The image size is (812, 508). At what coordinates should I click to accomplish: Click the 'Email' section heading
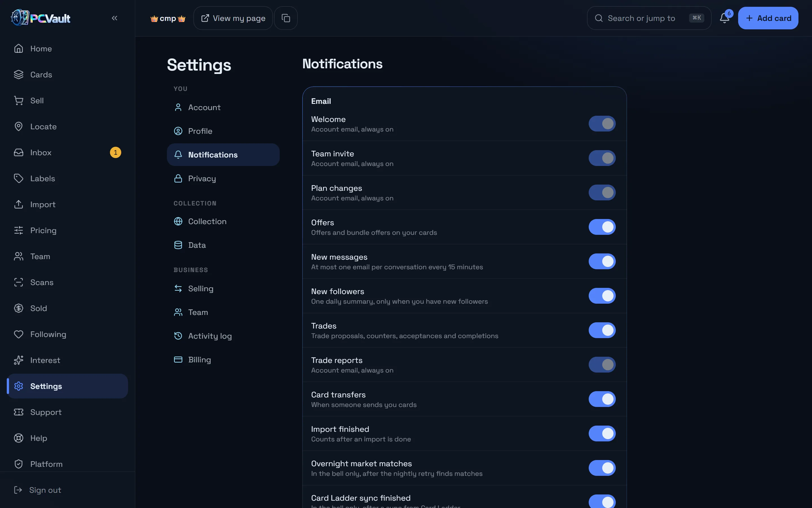click(x=321, y=101)
